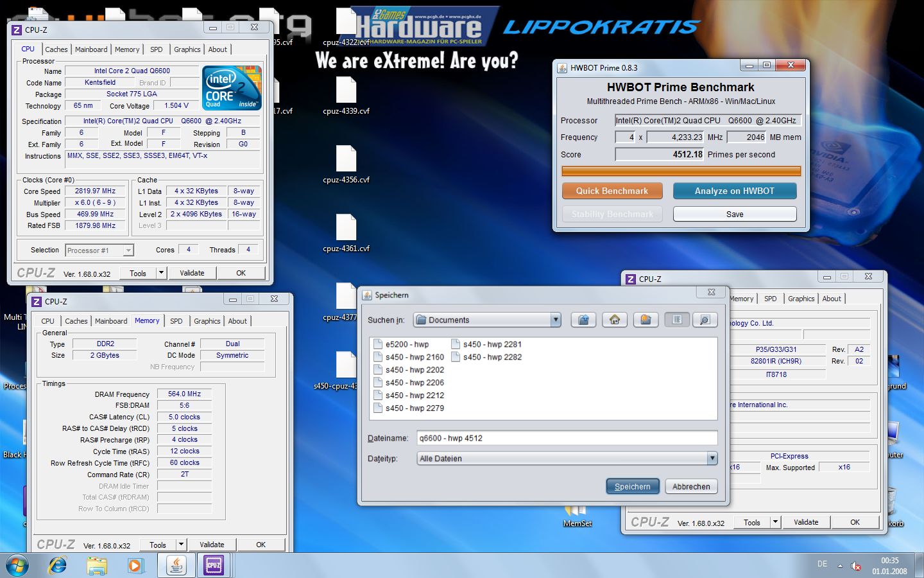Open cpuz-4356.cvf desktop file

click(x=346, y=164)
